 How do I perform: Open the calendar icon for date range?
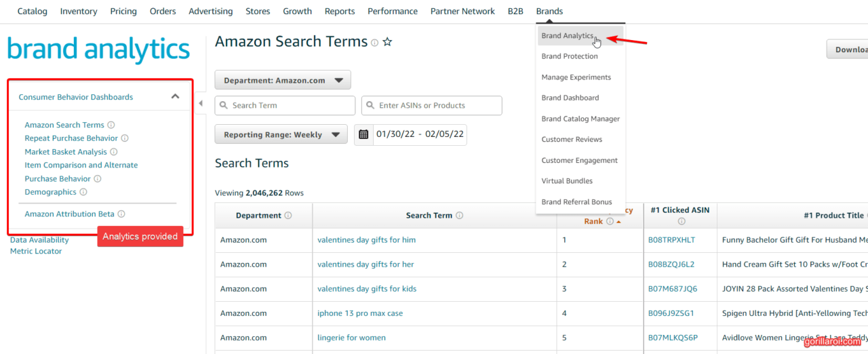tap(363, 134)
